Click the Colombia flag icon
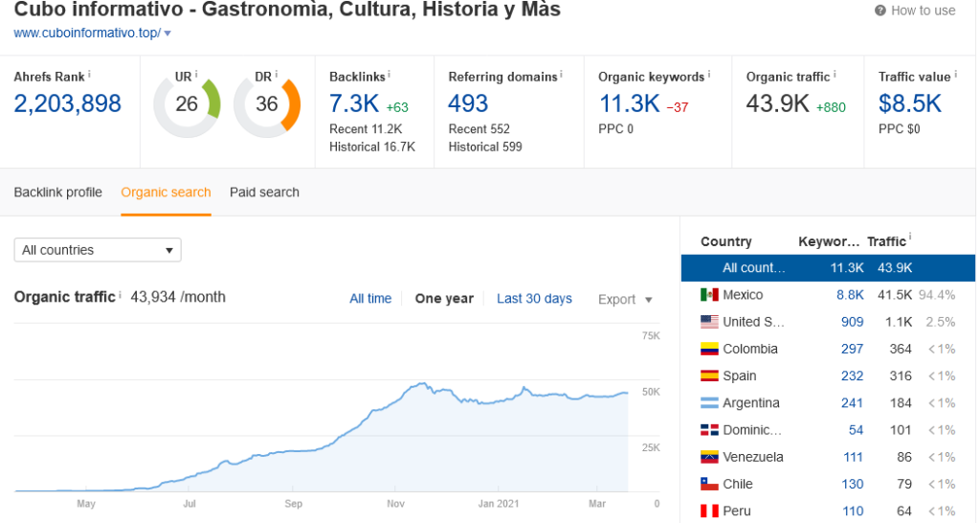The width and height of the screenshot is (980, 523). (709, 349)
